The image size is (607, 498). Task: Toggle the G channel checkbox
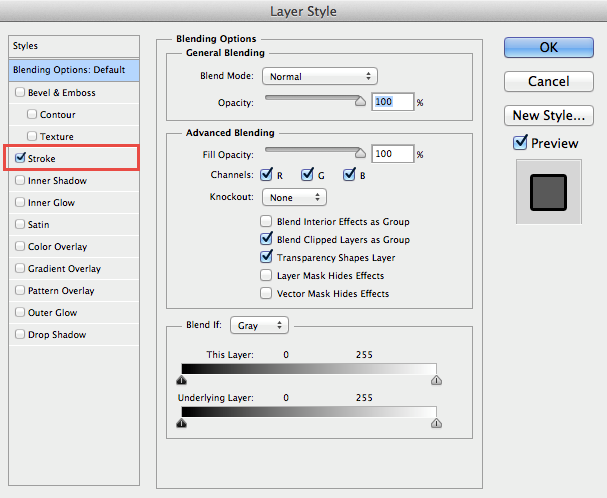pyautogui.click(x=307, y=175)
